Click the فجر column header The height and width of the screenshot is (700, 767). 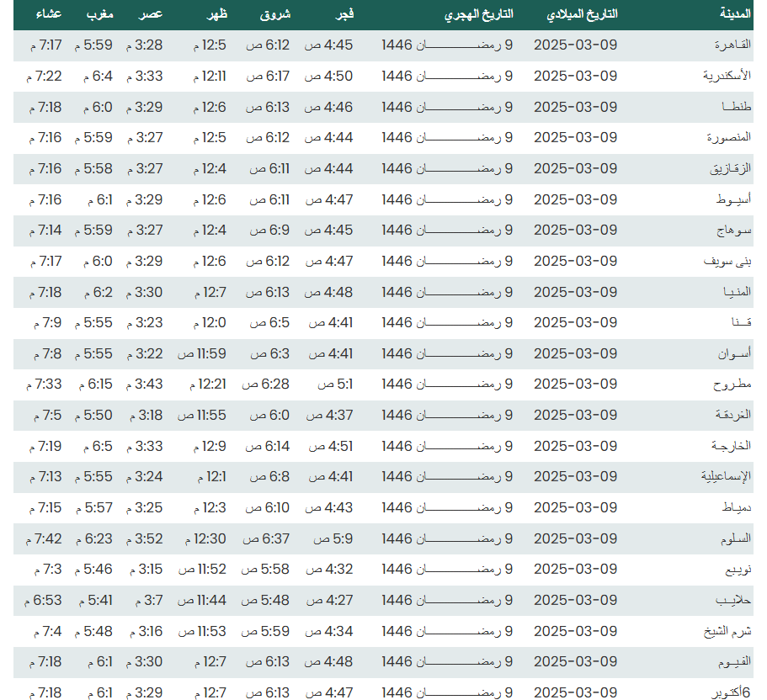click(x=344, y=14)
